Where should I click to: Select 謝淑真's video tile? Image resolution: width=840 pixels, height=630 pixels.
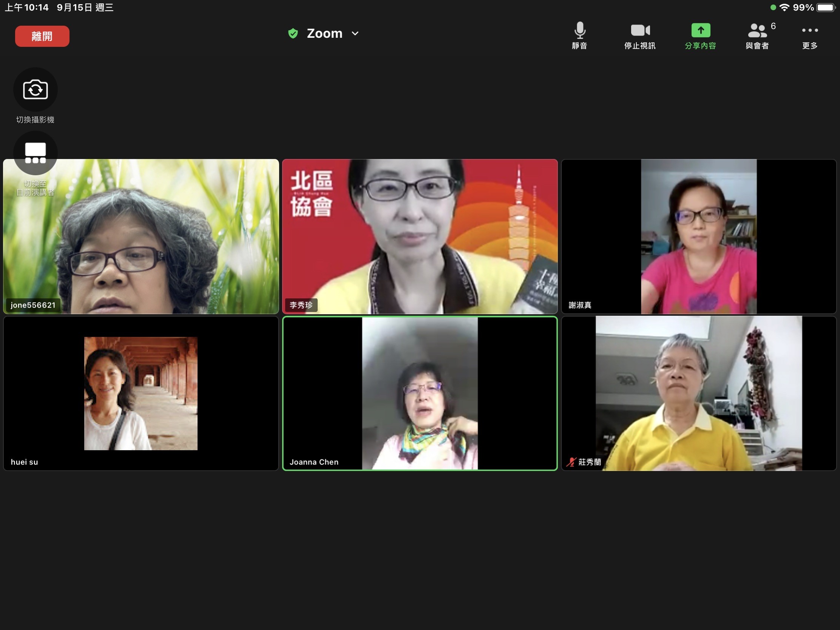[x=699, y=236]
